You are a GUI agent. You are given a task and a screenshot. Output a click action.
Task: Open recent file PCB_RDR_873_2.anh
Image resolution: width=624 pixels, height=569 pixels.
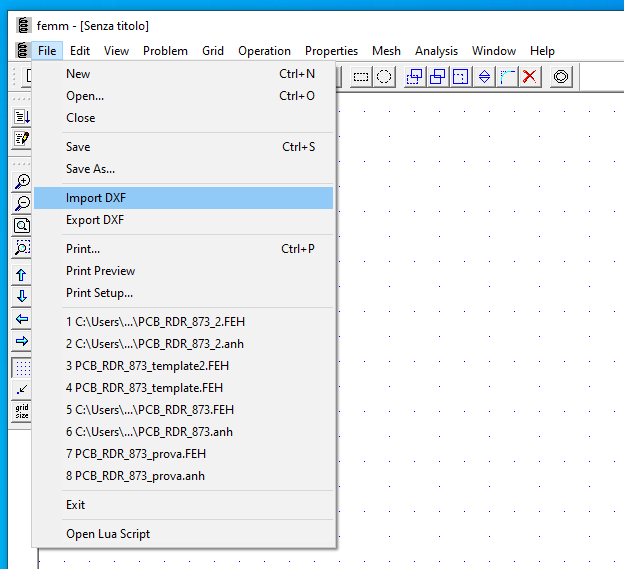(183, 344)
